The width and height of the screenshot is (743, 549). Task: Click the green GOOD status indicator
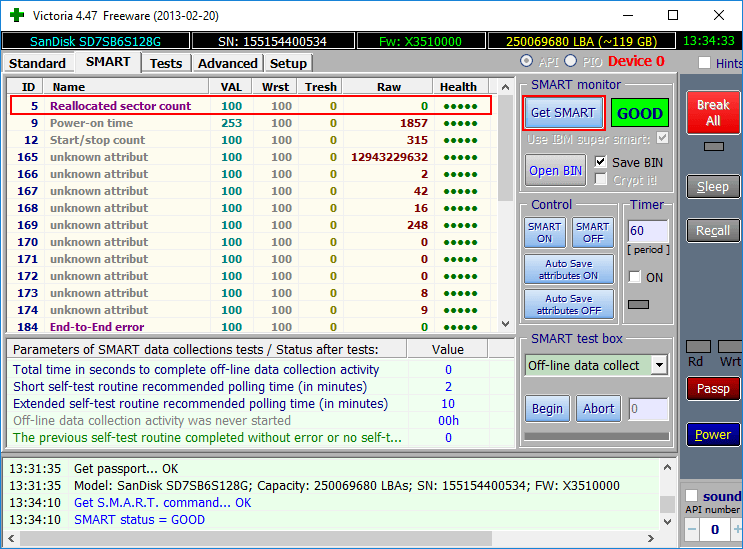[640, 113]
